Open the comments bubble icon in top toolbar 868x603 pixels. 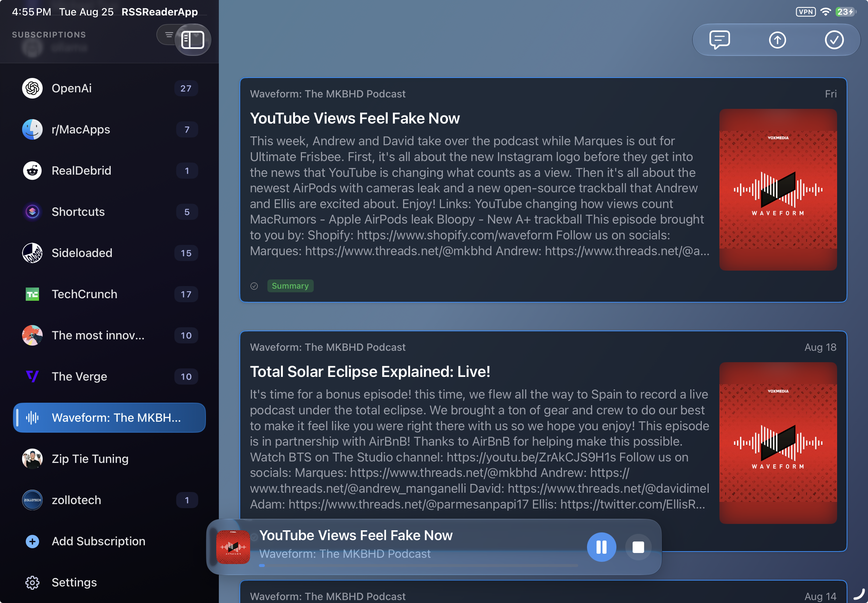[x=719, y=40]
